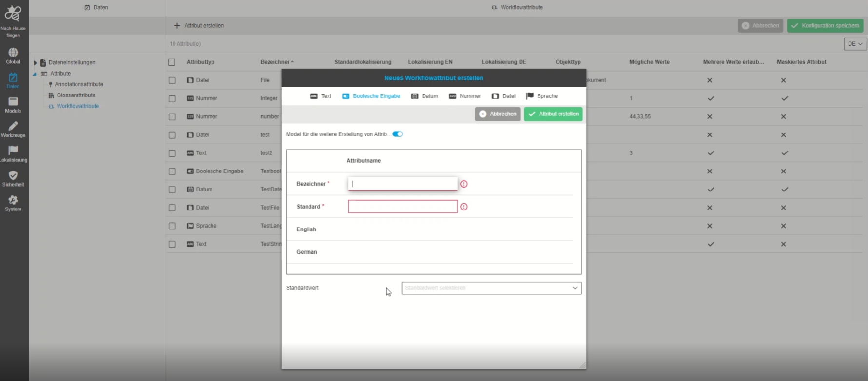Click the Workflowattribute header icon
The width and height of the screenshot is (868, 381).
coord(495,8)
